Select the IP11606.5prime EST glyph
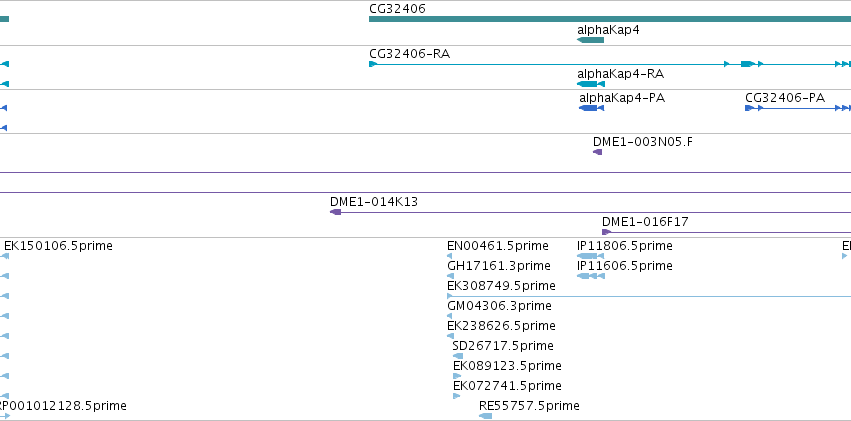The height and width of the screenshot is (421, 851). click(590, 276)
